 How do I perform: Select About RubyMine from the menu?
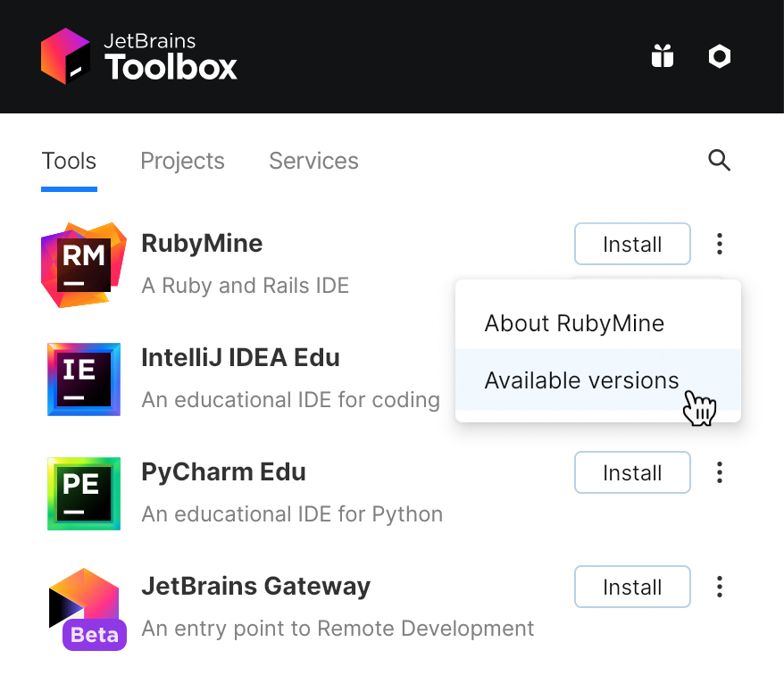[574, 323]
